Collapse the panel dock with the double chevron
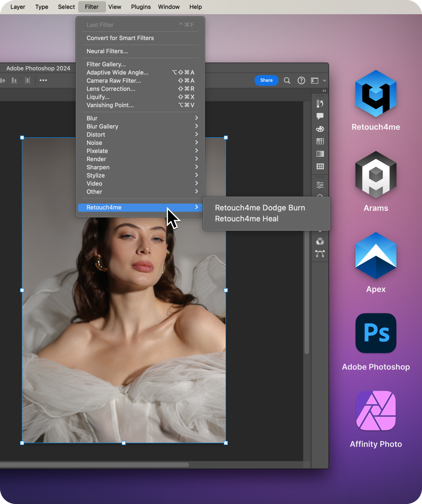Viewport: 422px width, 504px height. coord(324,91)
